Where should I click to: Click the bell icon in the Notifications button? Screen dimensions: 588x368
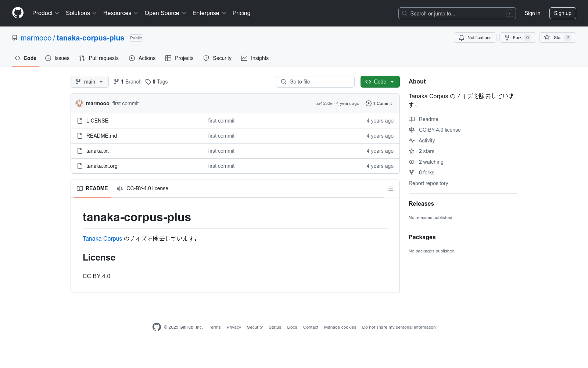click(462, 38)
